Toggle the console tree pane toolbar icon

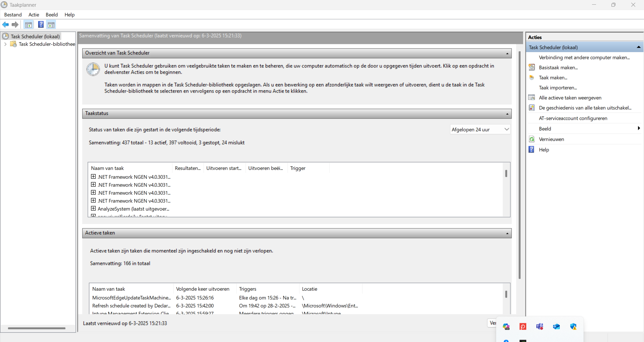pos(29,24)
